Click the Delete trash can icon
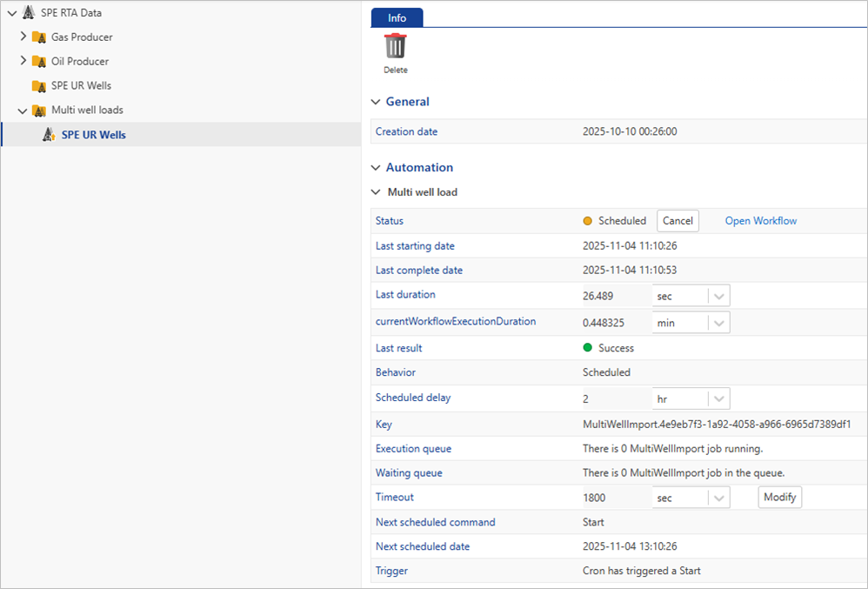This screenshot has height=589, width=868. (x=395, y=46)
